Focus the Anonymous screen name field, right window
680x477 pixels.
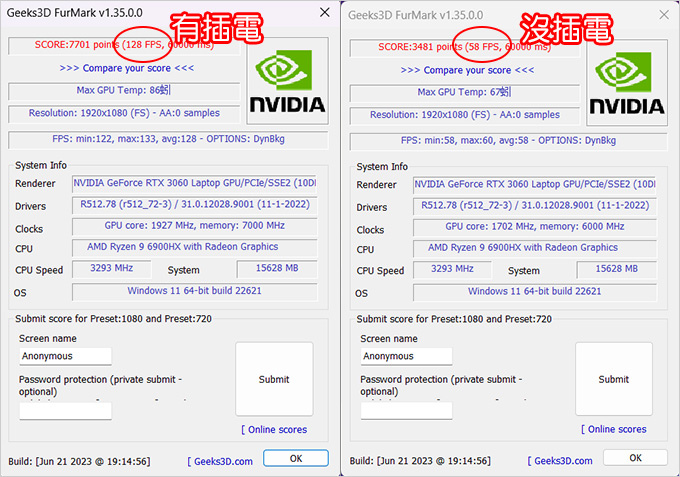(x=406, y=356)
